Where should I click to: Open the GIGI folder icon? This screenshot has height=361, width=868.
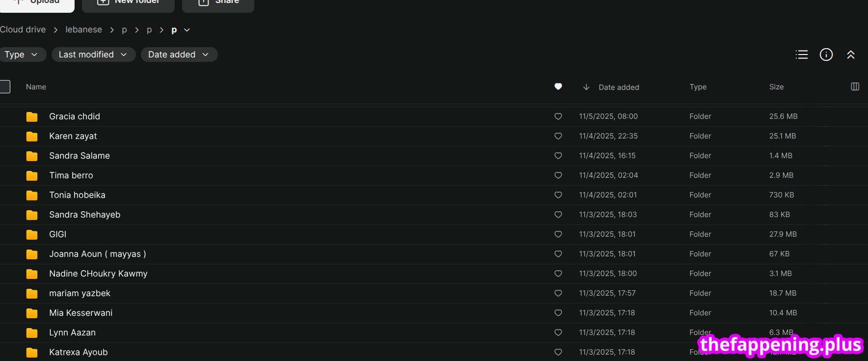[32, 234]
